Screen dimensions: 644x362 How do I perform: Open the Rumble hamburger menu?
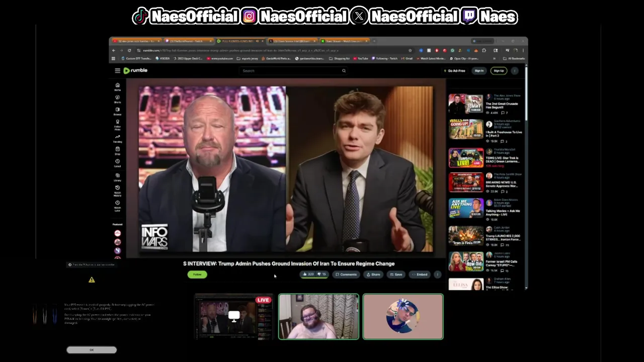coord(117,71)
